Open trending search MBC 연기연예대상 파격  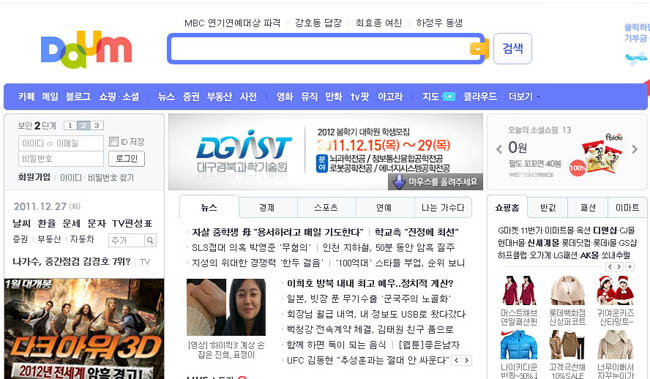coord(232,23)
